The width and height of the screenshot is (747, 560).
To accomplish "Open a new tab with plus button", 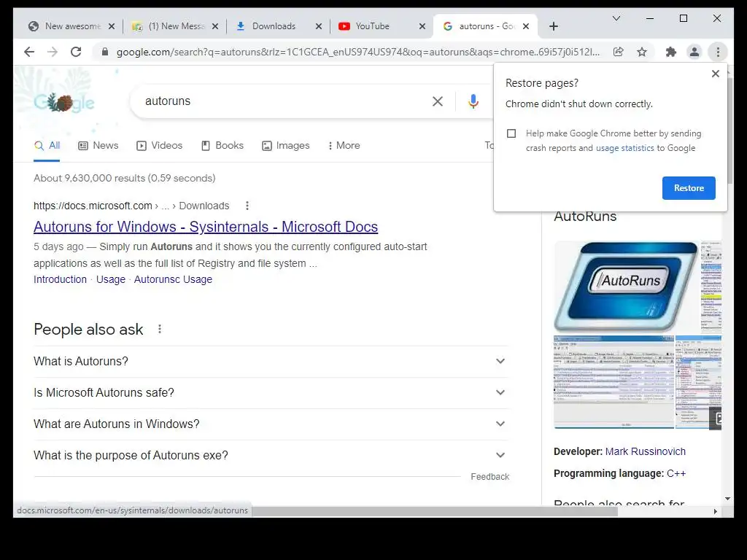I will (553, 26).
